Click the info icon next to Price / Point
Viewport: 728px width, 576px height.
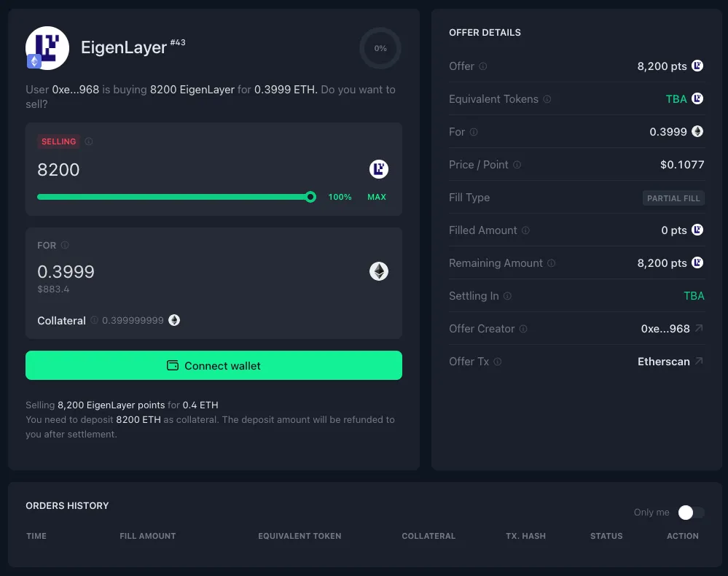(517, 165)
